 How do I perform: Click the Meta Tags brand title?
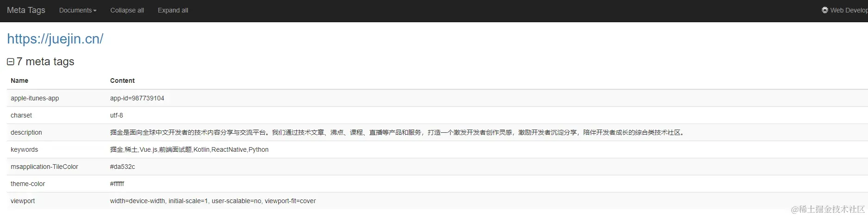[26, 10]
